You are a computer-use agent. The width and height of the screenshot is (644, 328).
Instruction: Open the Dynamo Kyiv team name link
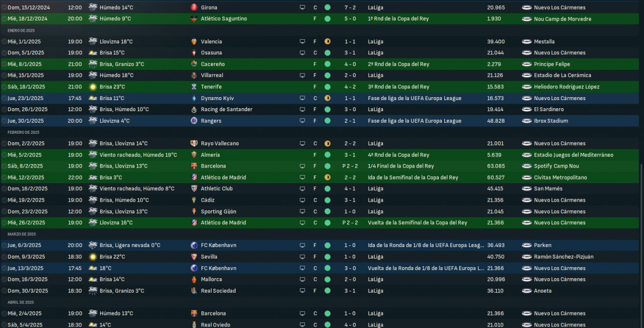point(218,98)
